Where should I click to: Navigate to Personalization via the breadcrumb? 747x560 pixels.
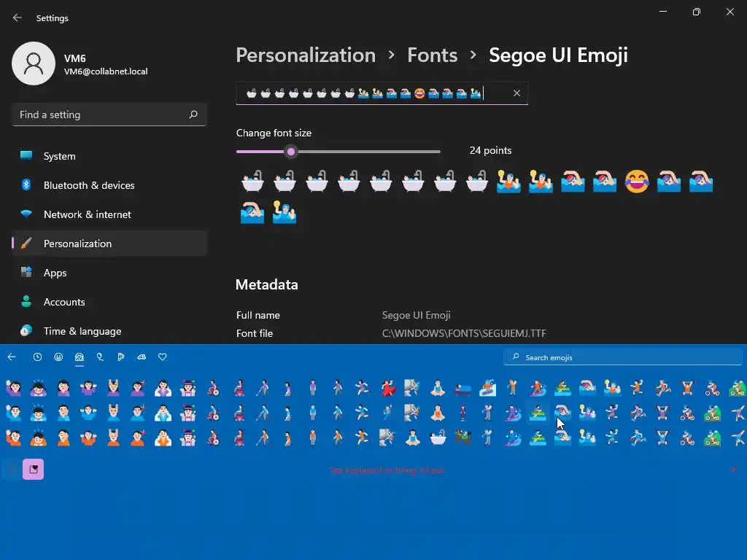point(306,55)
